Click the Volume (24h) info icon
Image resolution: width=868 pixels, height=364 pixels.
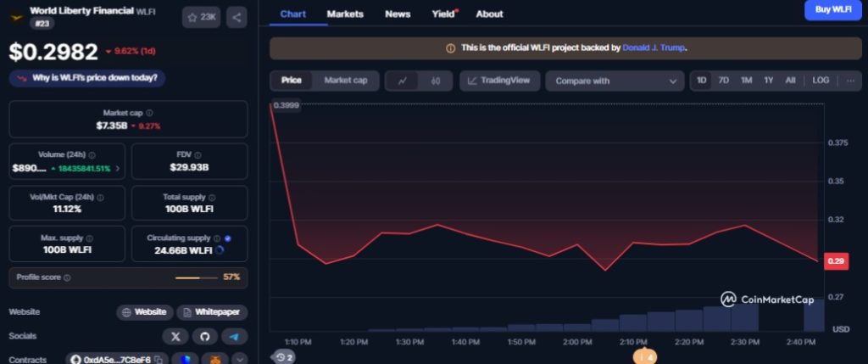click(92, 155)
